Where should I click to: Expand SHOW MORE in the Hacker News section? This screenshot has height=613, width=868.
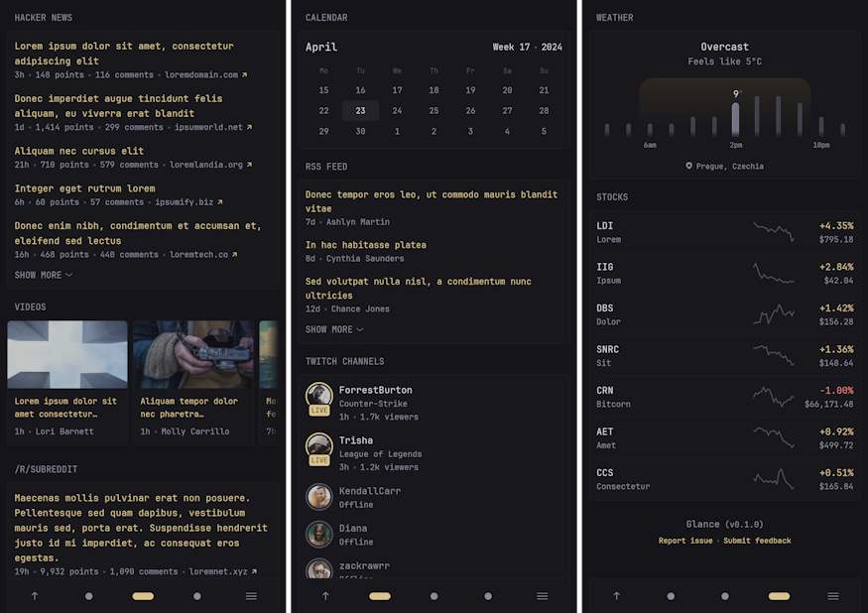click(44, 275)
